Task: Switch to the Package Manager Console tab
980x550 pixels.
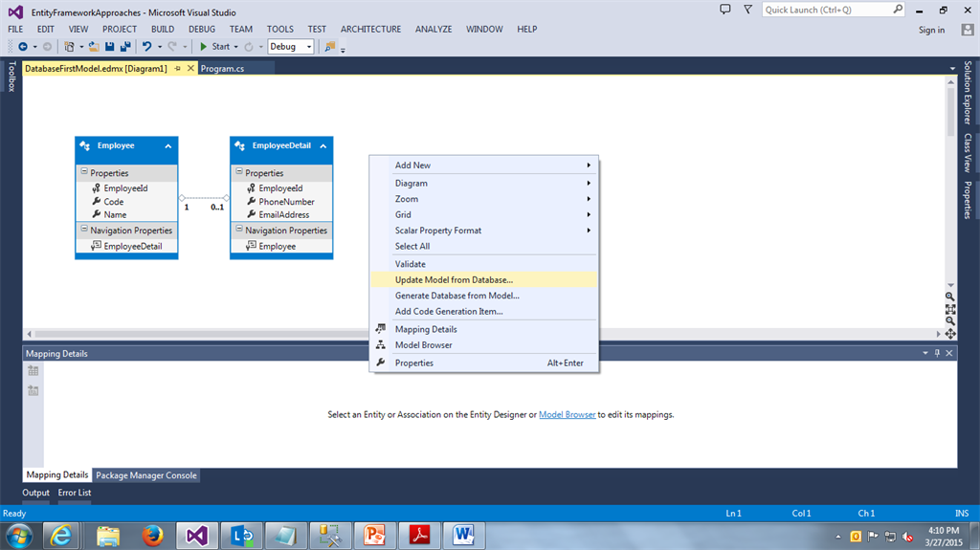Action: pyautogui.click(x=146, y=475)
